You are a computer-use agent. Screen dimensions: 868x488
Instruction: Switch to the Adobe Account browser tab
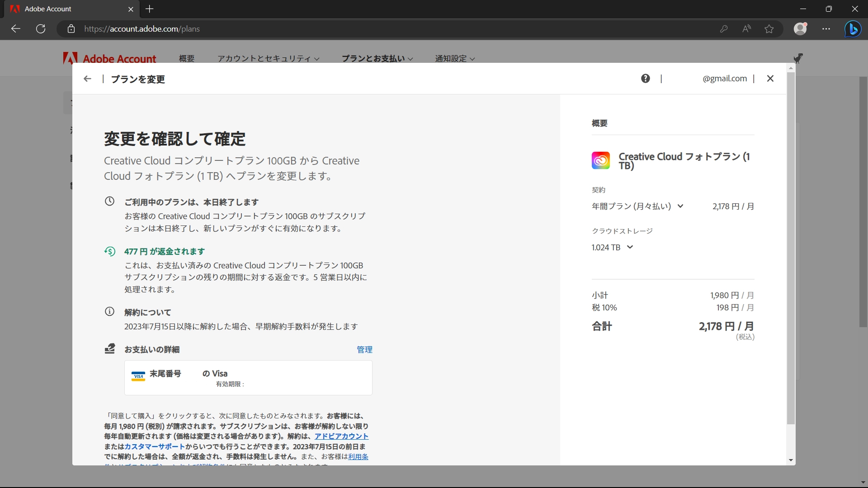coord(63,9)
